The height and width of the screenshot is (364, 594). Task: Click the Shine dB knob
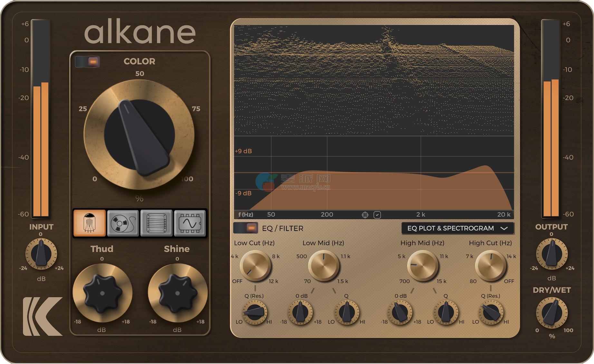tap(177, 293)
